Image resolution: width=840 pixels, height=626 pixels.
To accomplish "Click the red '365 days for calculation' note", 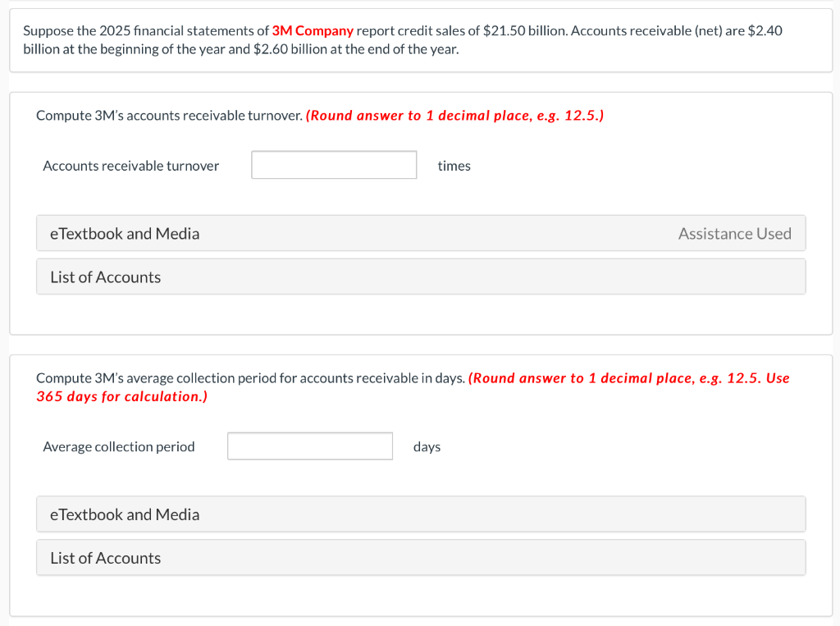I will coord(121,396).
